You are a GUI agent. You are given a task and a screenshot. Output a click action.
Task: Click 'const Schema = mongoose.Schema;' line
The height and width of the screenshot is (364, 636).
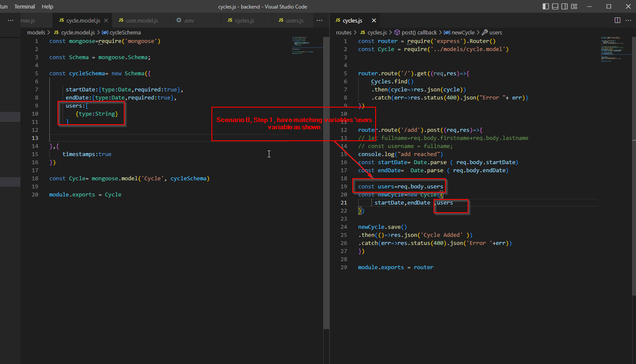click(x=100, y=57)
